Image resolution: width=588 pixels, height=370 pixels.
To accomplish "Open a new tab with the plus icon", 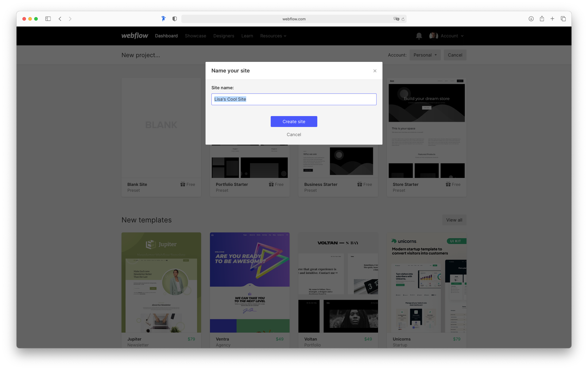I will pyautogui.click(x=552, y=19).
